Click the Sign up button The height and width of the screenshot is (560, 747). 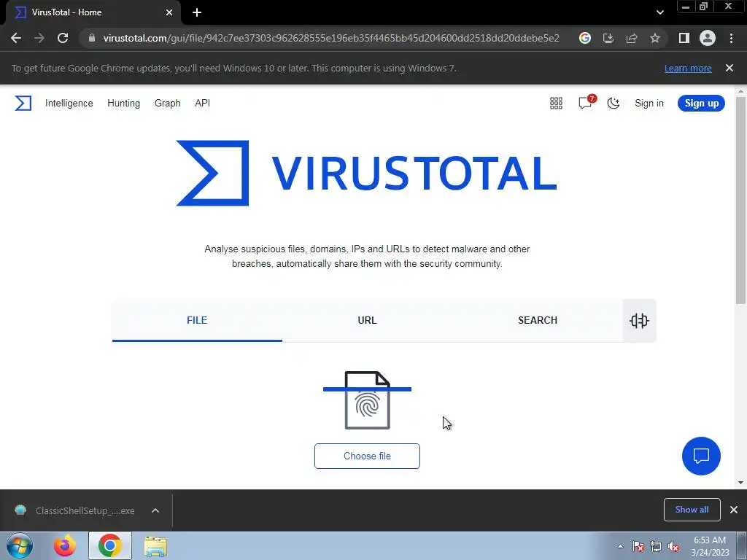click(701, 104)
